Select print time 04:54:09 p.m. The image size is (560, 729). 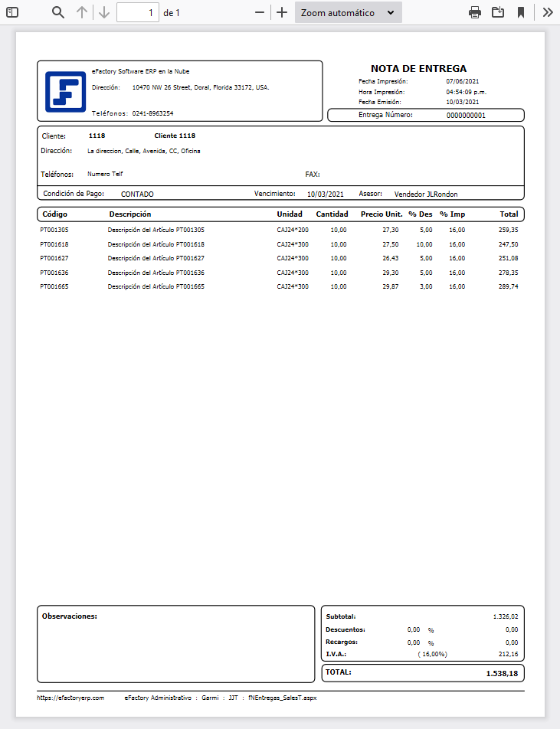pos(466,92)
